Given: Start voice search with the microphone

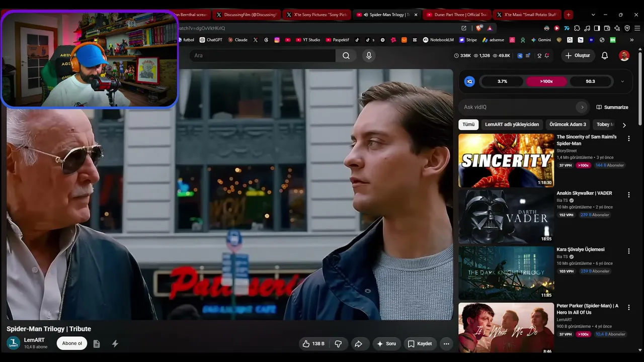Looking at the screenshot, I should 369,56.
